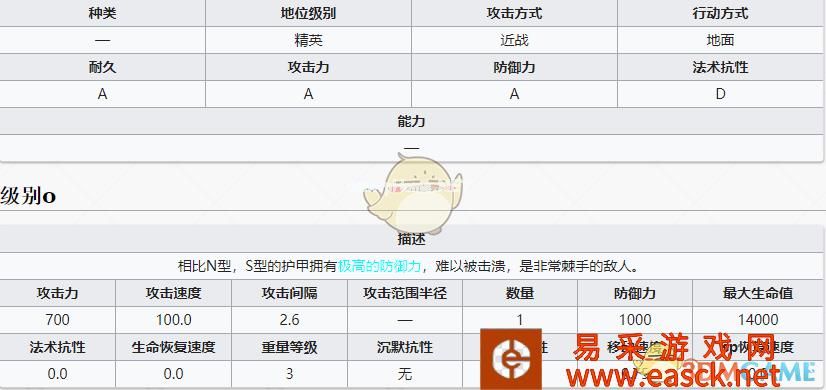
Task: Select the 14000 max HP value
Action: tap(759, 320)
